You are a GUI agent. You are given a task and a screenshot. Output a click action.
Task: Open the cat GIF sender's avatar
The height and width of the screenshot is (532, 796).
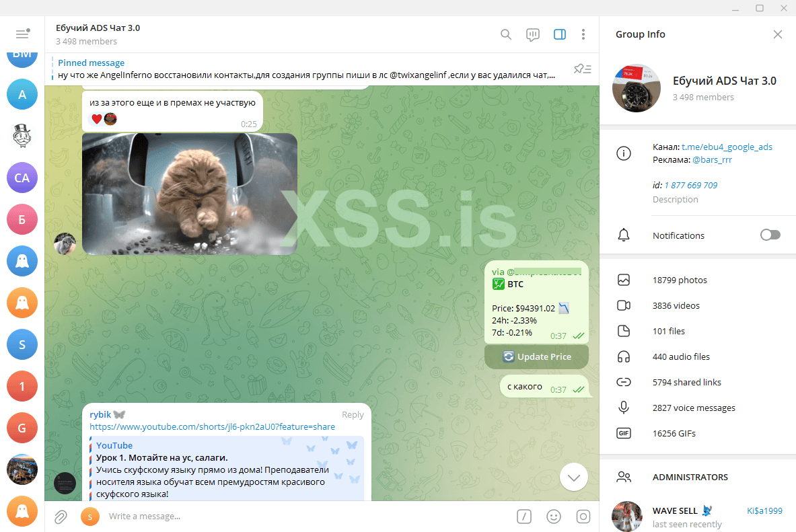tap(65, 243)
